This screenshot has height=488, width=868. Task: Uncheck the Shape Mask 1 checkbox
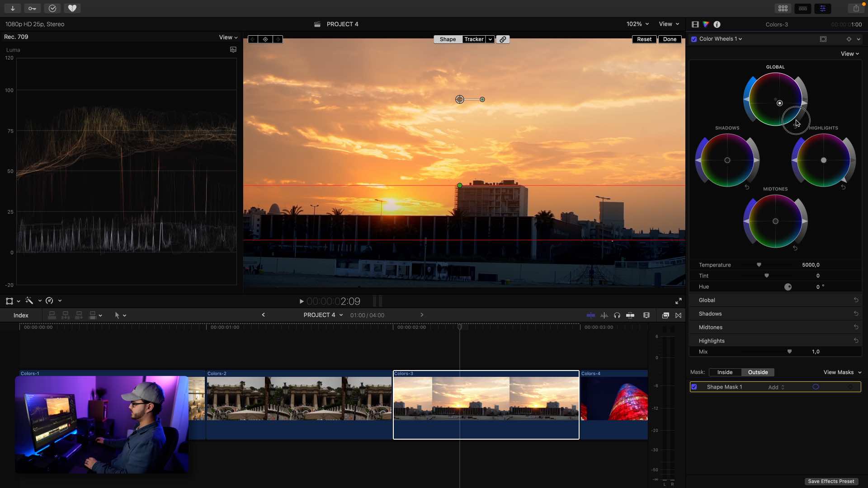[x=694, y=387]
